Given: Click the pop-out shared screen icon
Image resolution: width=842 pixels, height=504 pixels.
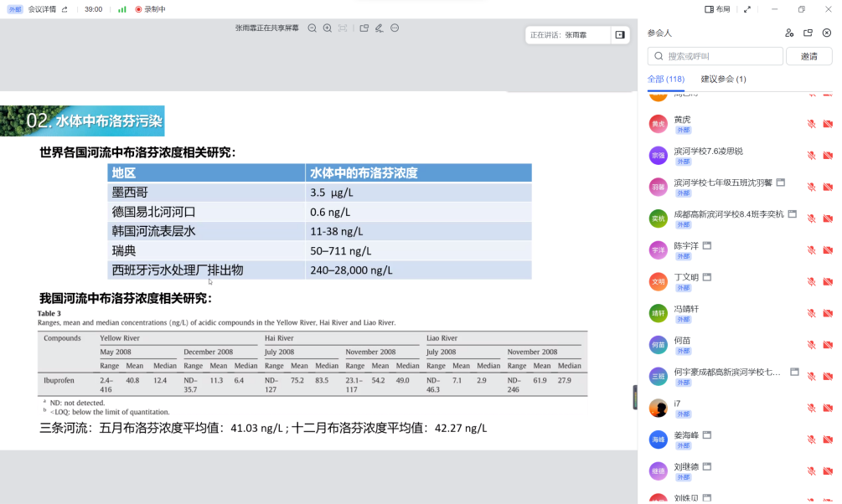Looking at the screenshot, I should coord(363,28).
